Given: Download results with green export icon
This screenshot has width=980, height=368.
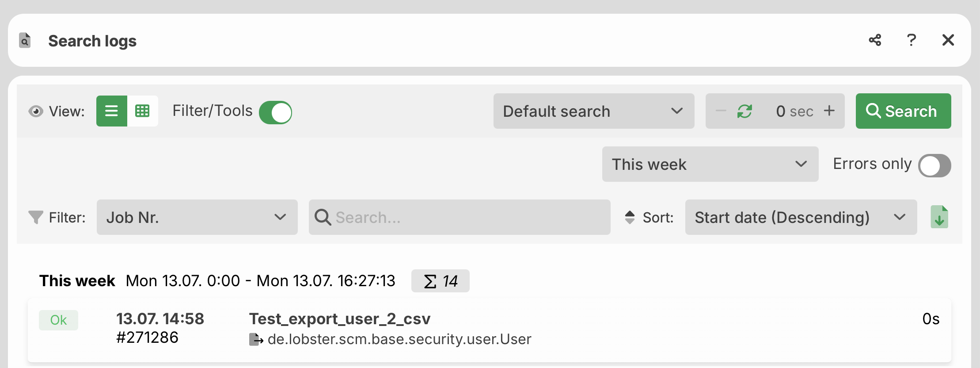Looking at the screenshot, I should 939,217.
